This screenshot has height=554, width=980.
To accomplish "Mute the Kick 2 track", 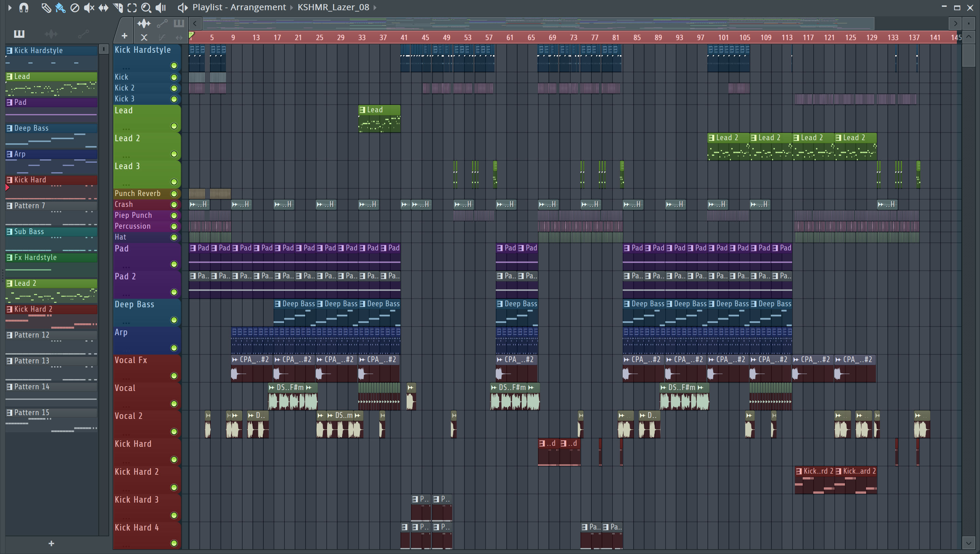I will click(174, 88).
